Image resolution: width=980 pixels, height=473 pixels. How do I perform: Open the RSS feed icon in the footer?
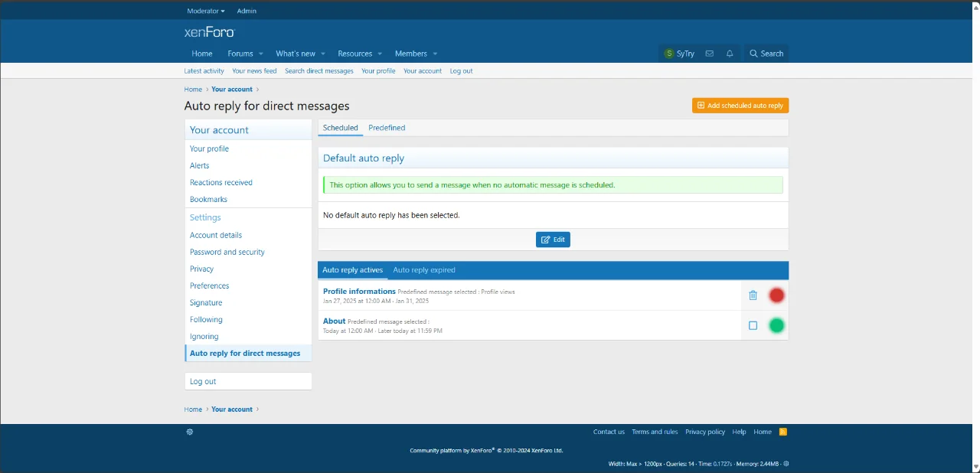click(x=782, y=432)
